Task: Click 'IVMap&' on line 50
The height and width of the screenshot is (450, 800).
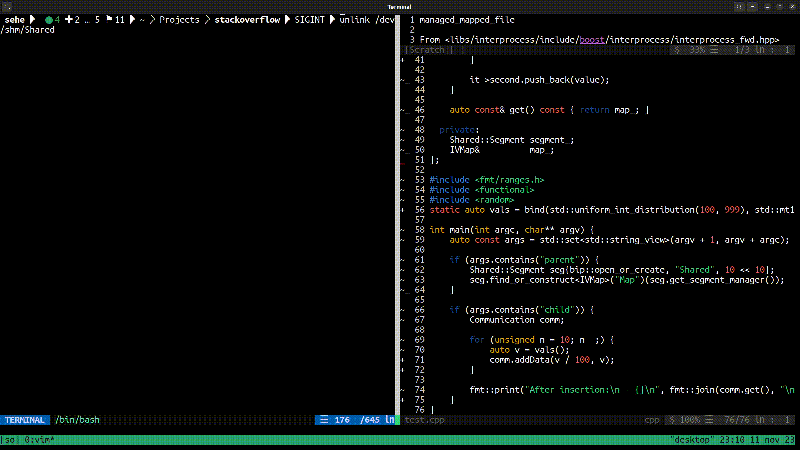Action: coord(464,150)
